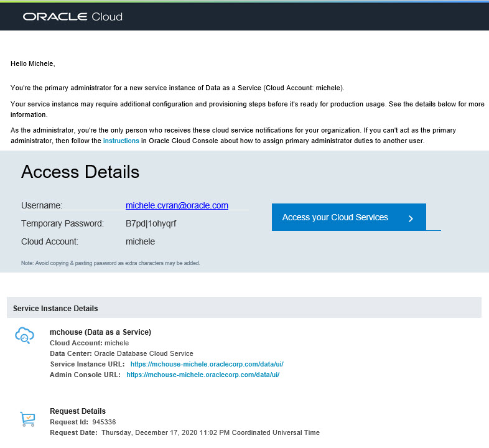Click the Username: label
The width and height of the screenshot is (489, 448).
click(x=42, y=205)
